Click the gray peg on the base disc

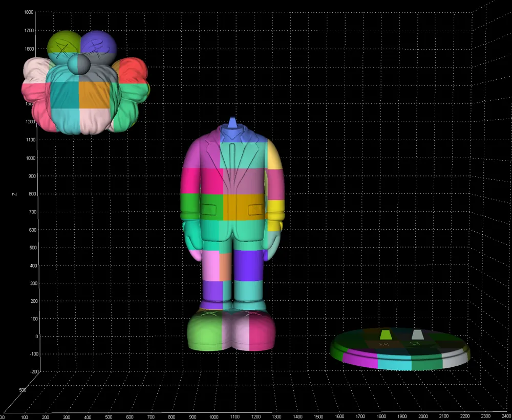tap(417, 335)
